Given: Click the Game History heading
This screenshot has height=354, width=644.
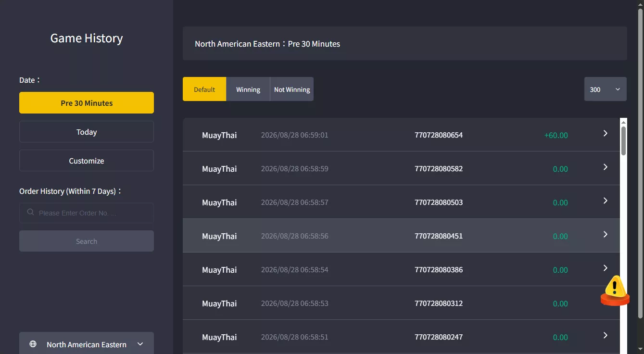Looking at the screenshot, I should [87, 38].
